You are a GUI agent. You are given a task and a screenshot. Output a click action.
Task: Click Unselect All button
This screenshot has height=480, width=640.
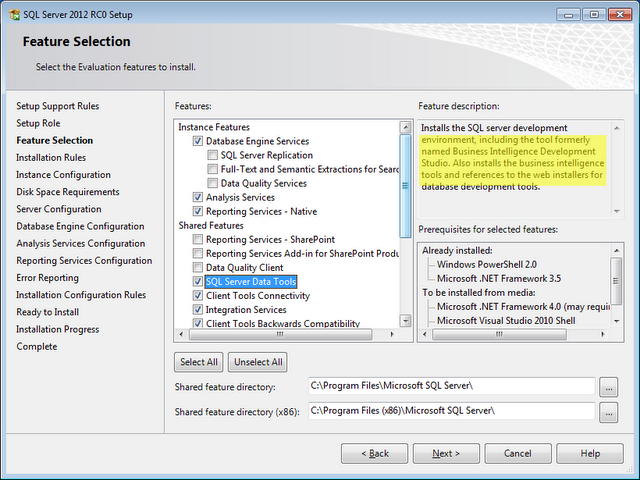[258, 362]
